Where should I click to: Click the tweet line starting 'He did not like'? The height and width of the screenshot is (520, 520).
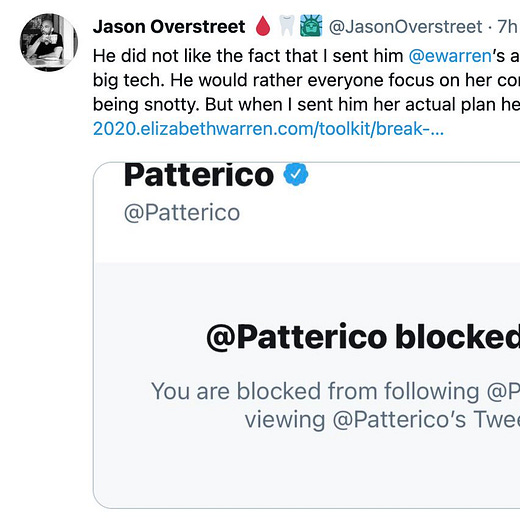[306, 56]
